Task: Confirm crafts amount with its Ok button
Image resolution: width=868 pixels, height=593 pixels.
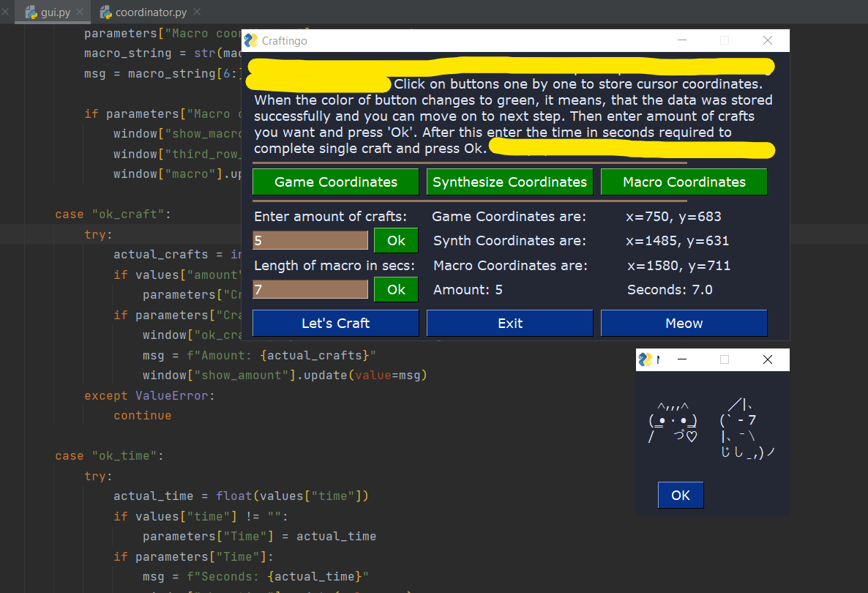Action: click(396, 240)
